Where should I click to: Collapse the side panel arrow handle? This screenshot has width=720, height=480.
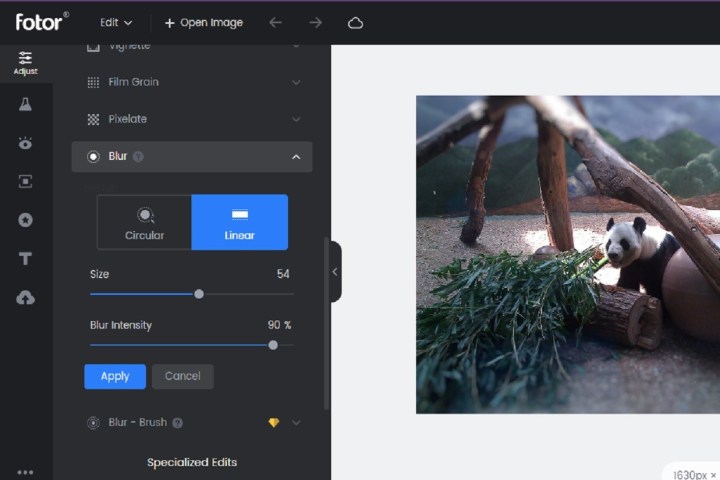point(335,272)
